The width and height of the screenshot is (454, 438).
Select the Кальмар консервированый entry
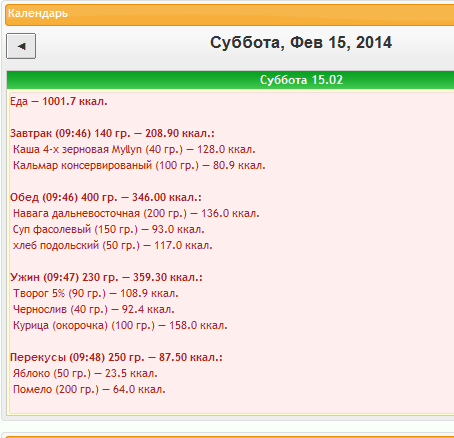coord(139,165)
